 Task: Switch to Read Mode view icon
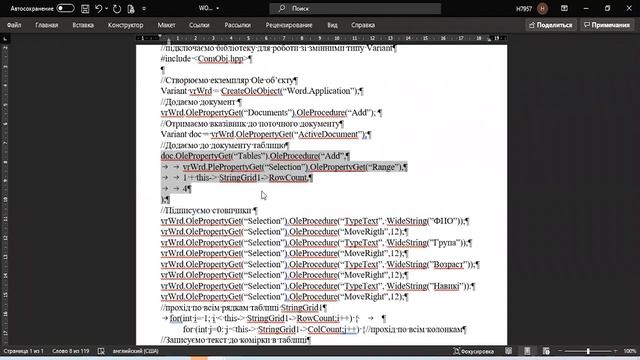(508, 351)
